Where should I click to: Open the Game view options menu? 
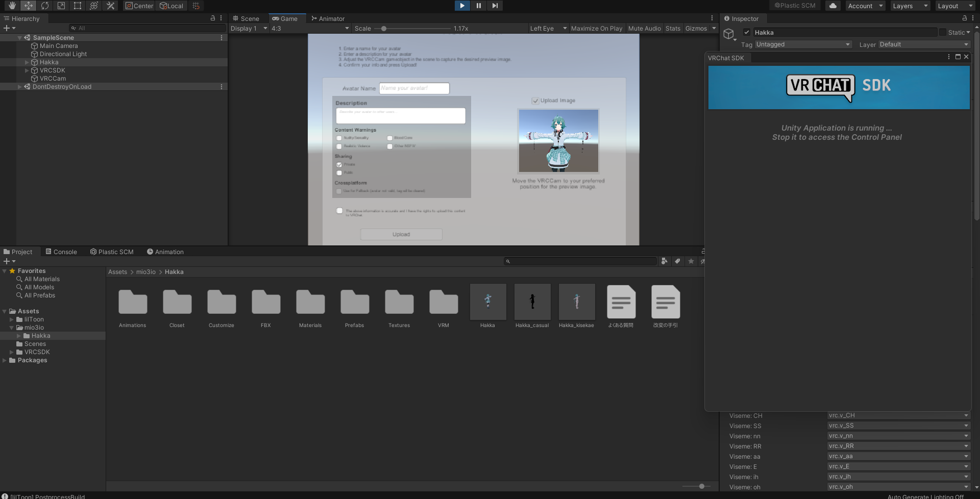712,18
